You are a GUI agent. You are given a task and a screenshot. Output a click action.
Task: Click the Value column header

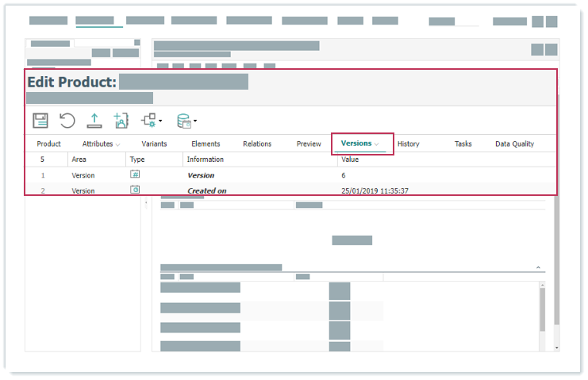pos(350,159)
